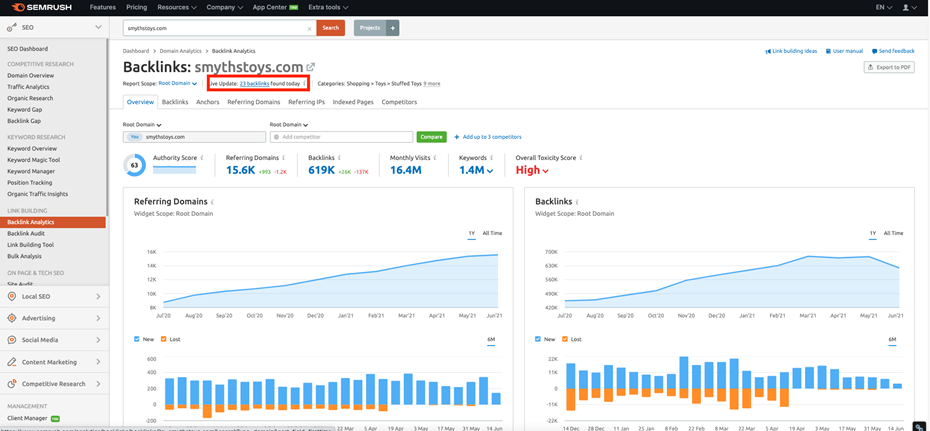930x431 pixels.
Task: Click the green Compare button
Action: pyautogui.click(x=431, y=137)
